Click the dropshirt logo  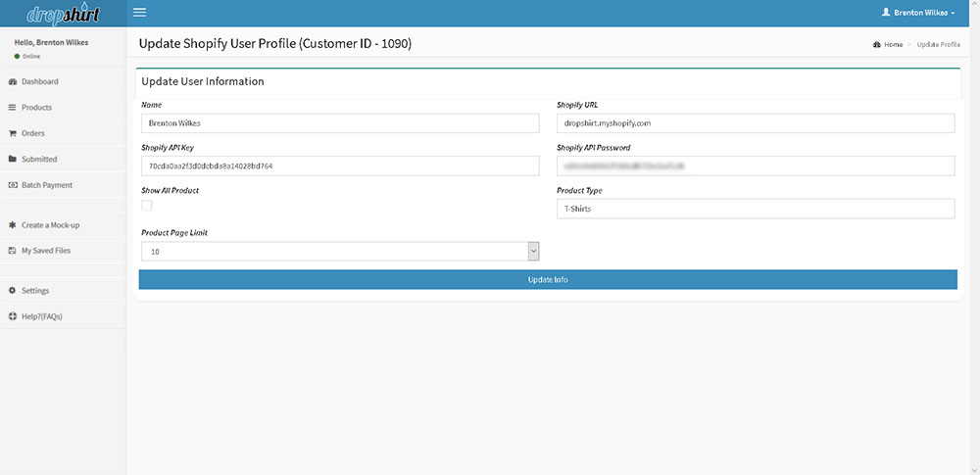pos(63,13)
